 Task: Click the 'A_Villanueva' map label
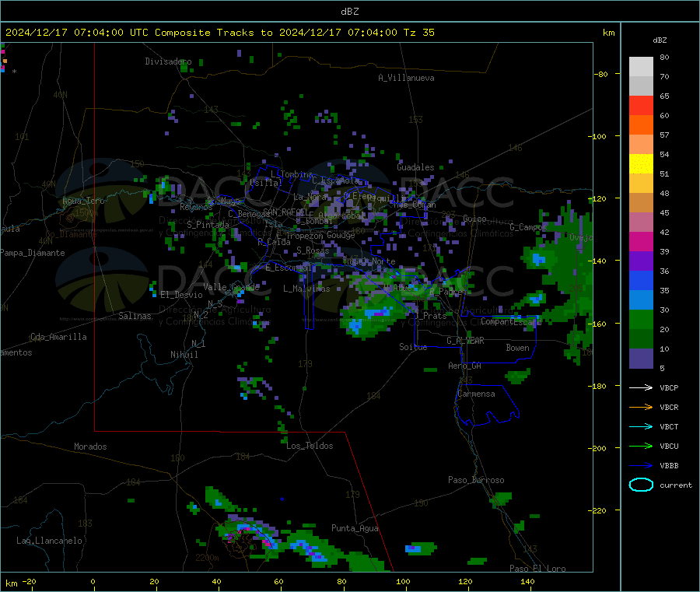406,78
